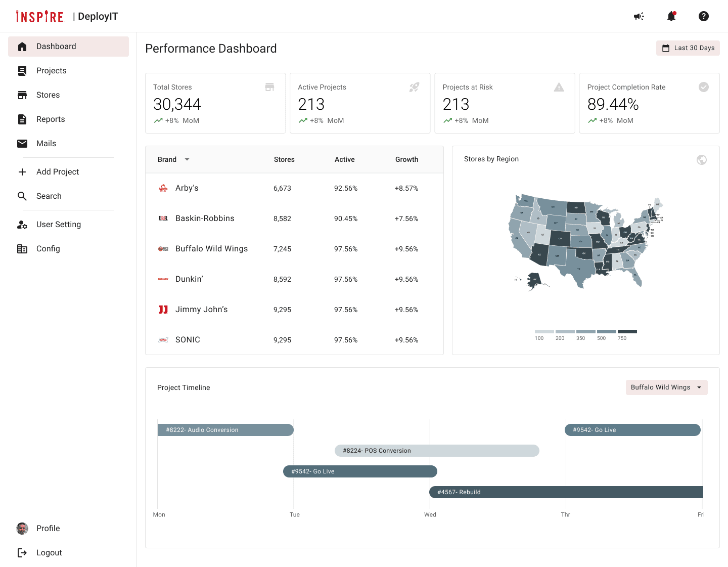The width and height of the screenshot is (728, 567).
Task: Select the #8222- Audio Conversion timeline bar
Action: [x=225, y=430]
